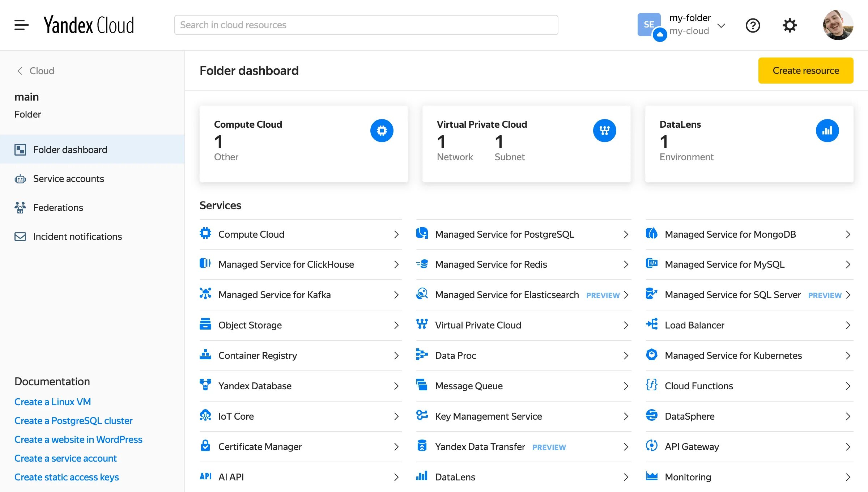
Task: Click Managed Service for MongoDB icon
Action: [652, 233]
